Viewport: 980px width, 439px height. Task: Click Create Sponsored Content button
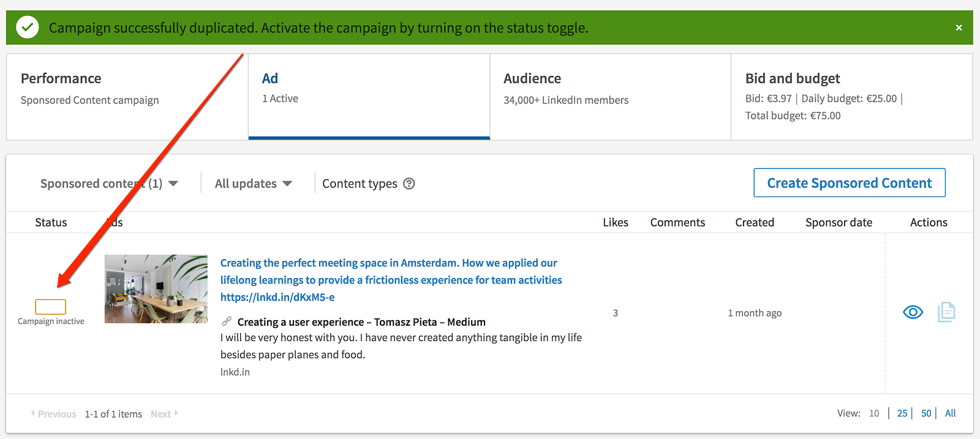click(x=849, y=183)
